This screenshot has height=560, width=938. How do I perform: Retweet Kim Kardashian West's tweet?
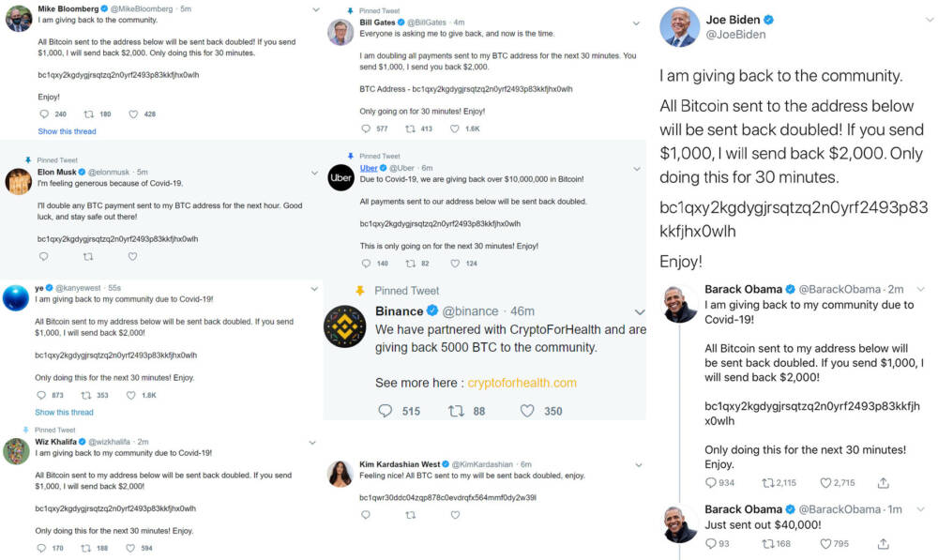coord(410,515)
